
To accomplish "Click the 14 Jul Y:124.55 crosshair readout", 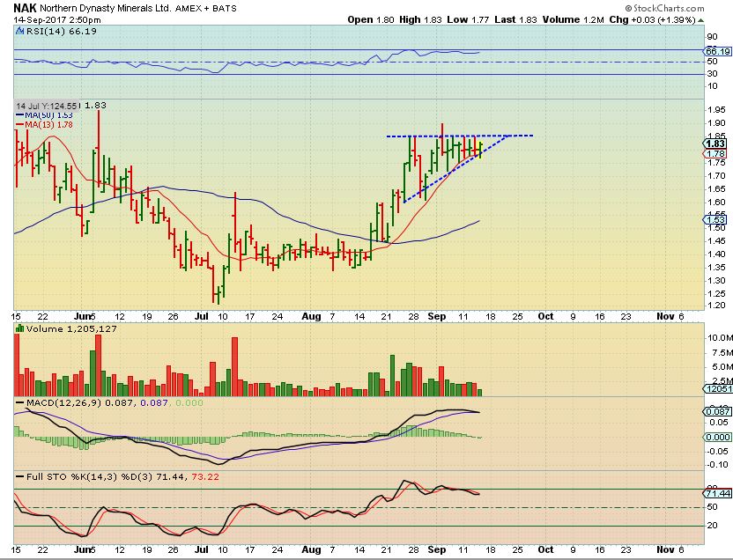I will point(47,106).
